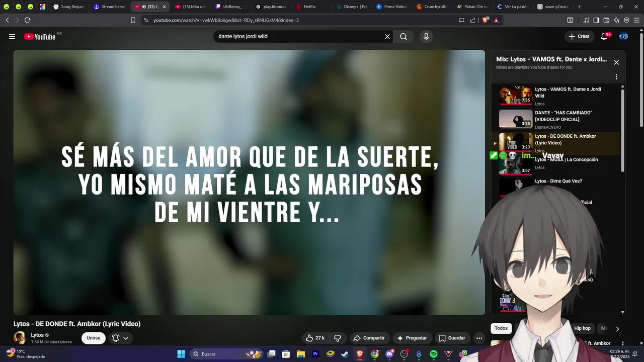Toggle the browser sidebar panel

point(596,20)
